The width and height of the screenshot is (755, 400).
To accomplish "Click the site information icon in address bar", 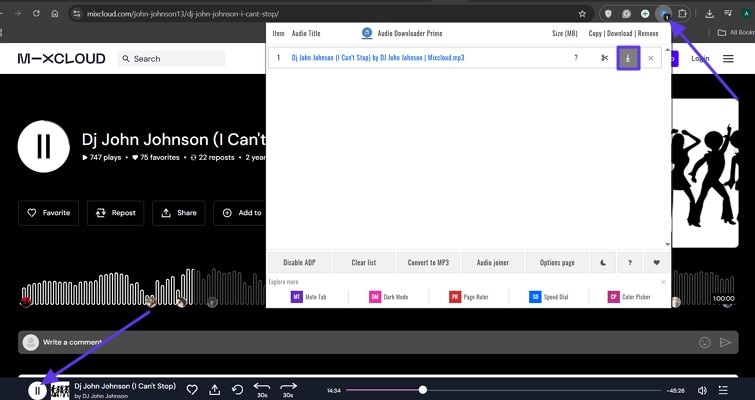I will click(x=76, y=14).
